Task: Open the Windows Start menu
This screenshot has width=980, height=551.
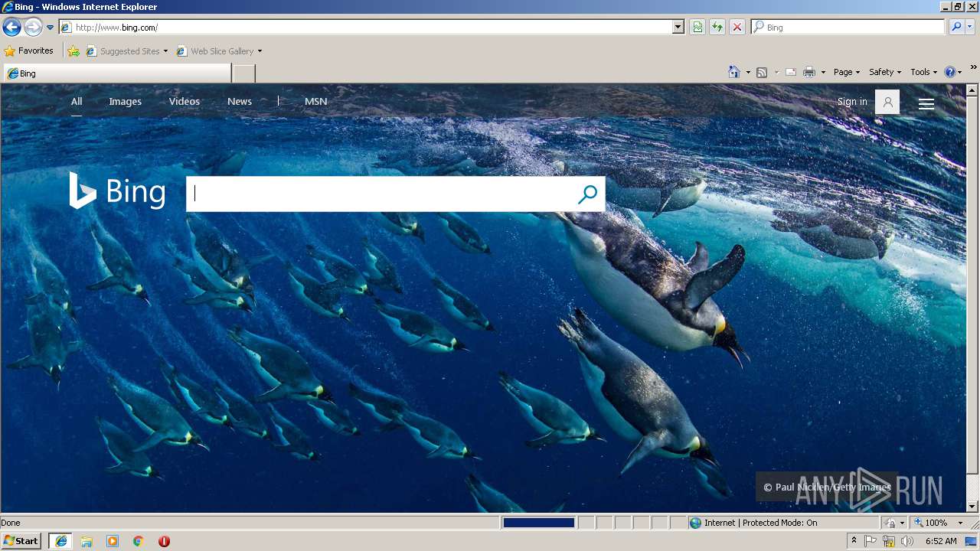Action: coord(21,541)
